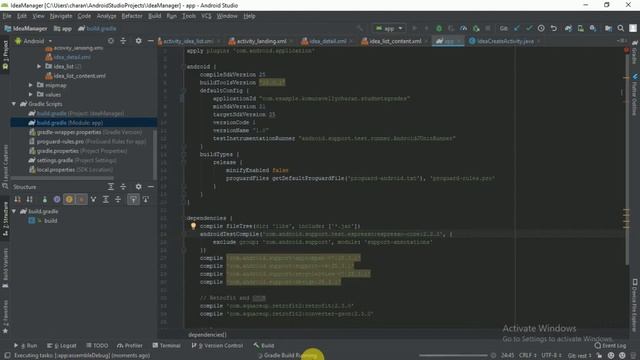Open the Profiler tool window
This screenshot has width=640, height=360.
pyautogui.click(x=130, y=345)
